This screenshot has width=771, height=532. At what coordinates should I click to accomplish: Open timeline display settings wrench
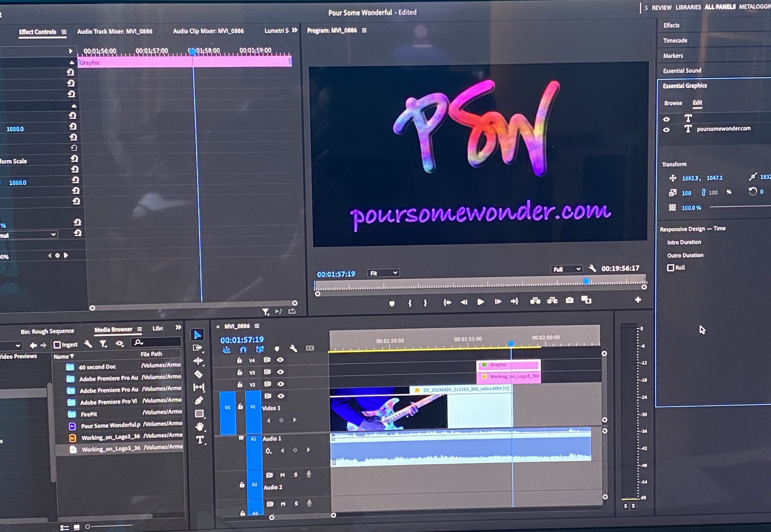(293, 349)
